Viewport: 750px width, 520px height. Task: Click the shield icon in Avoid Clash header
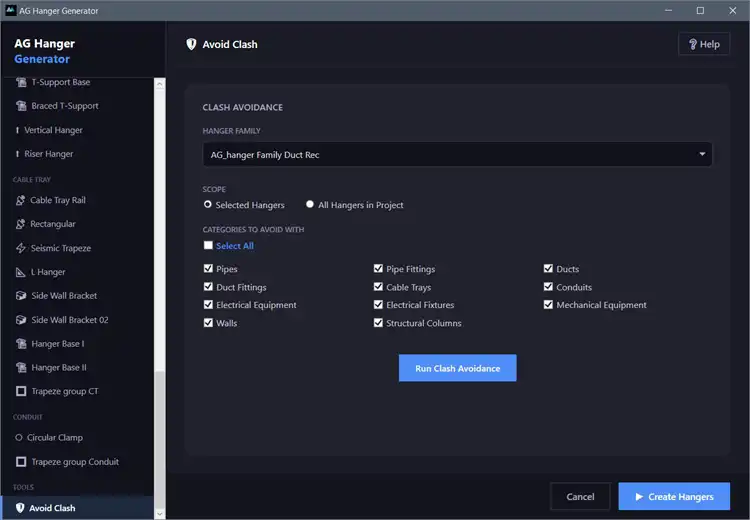click(x=191, y=44)
